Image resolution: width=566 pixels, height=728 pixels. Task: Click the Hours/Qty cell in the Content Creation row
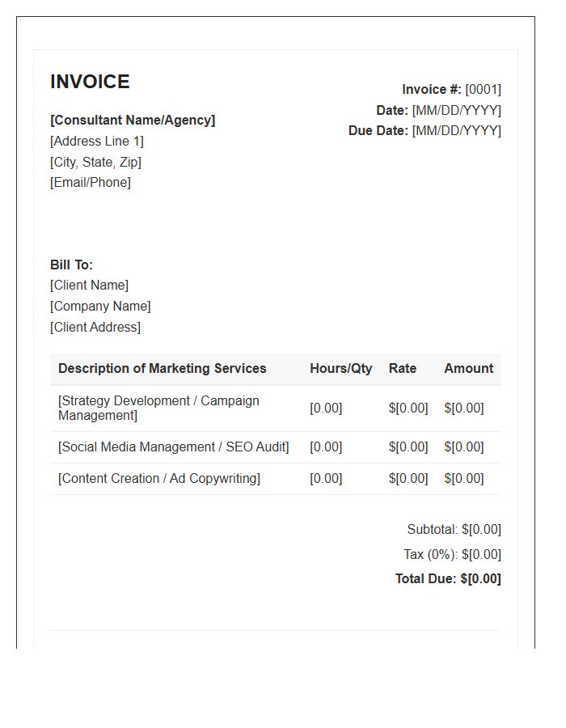pyautogui.click(x=326, y=479)
